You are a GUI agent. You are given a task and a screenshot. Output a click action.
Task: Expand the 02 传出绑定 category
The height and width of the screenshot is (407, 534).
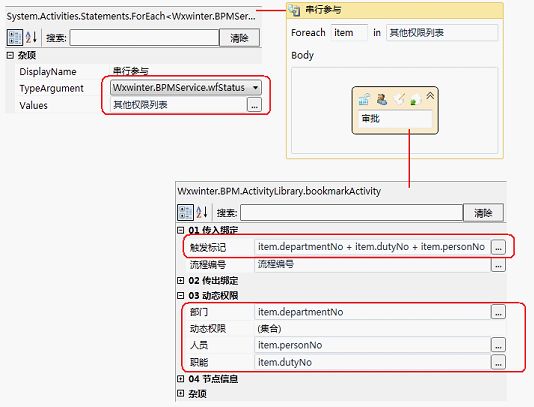180,281
